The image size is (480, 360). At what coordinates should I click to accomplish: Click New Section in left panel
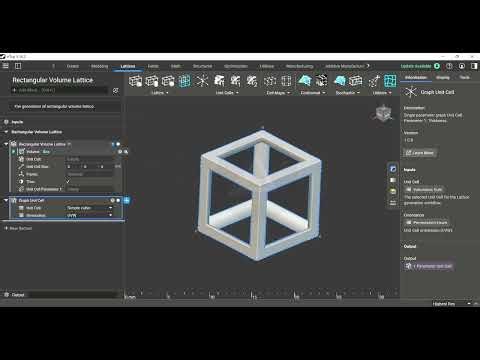point(18,228)
